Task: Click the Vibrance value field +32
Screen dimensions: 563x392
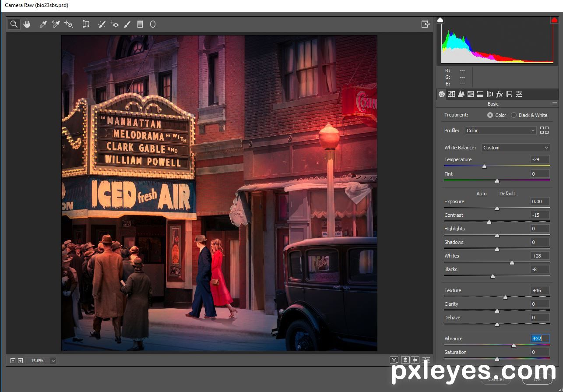Action: (x=540, y=339)
